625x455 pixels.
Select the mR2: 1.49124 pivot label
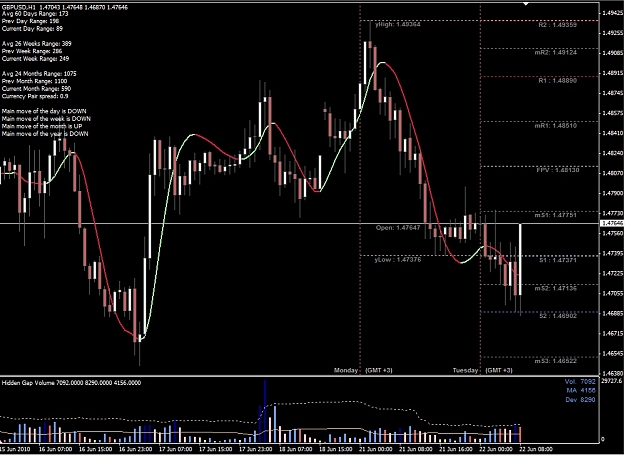coord(556,52)
